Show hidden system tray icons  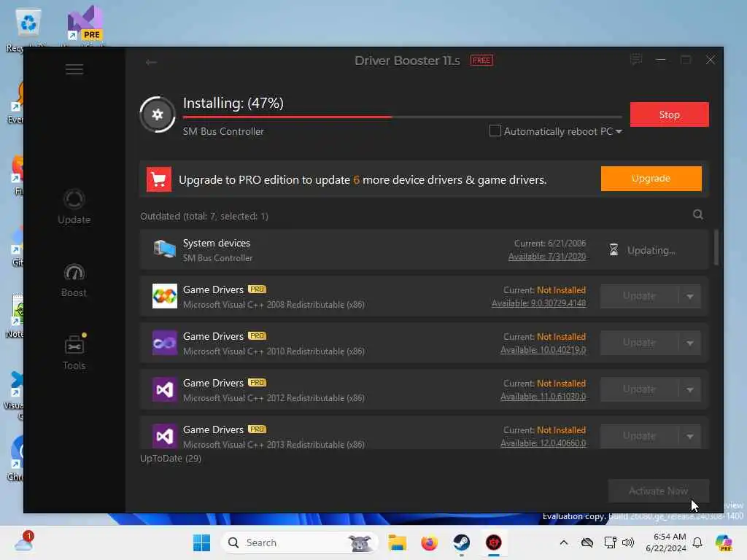click(x=564, y=542)
